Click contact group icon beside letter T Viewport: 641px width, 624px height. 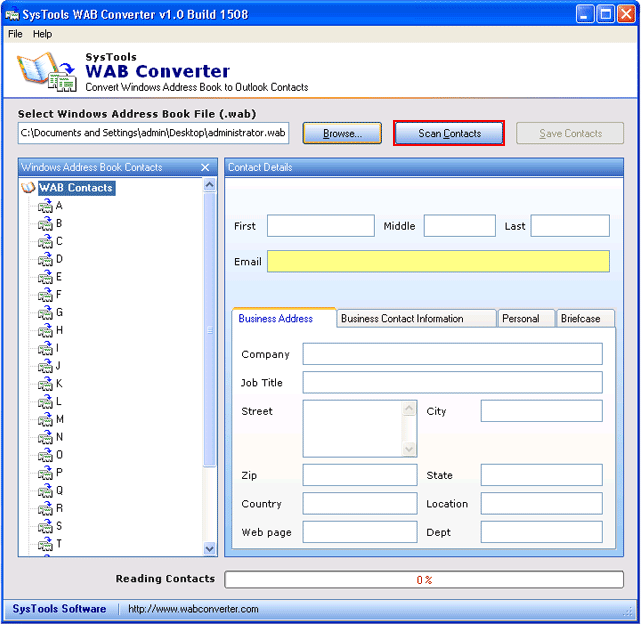point(45,544)
